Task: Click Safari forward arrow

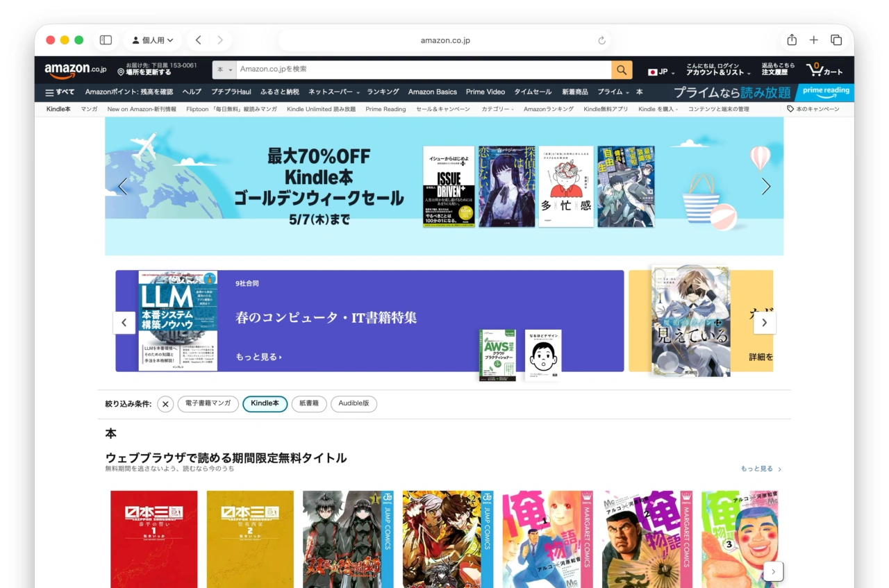Action: pos(220,40)
